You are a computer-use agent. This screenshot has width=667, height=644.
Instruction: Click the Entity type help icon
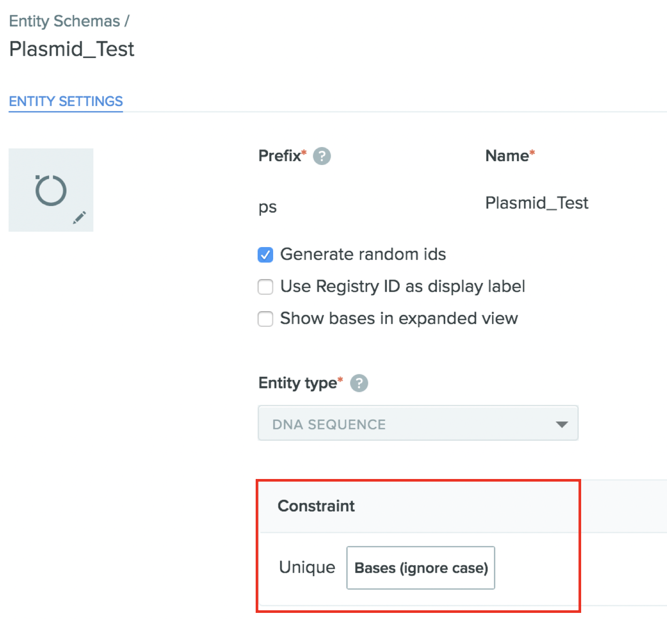[359, 383]
